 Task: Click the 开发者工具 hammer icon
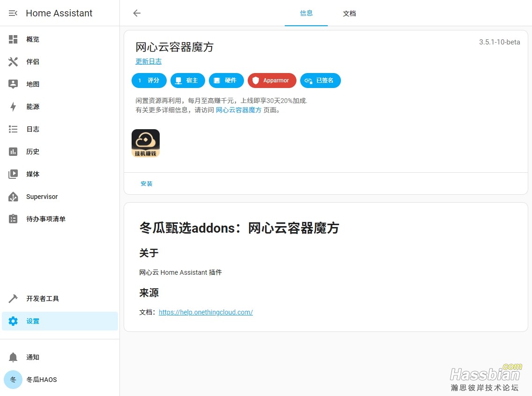(x=13, y=298)
